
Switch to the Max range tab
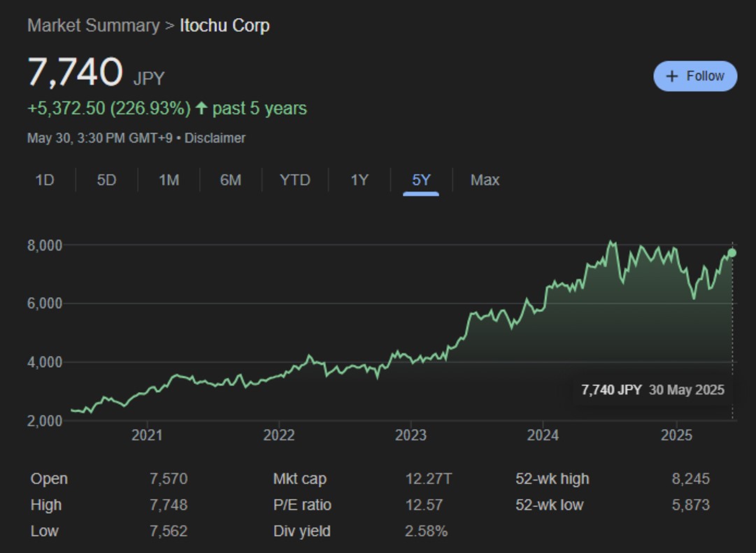[485, 180]
